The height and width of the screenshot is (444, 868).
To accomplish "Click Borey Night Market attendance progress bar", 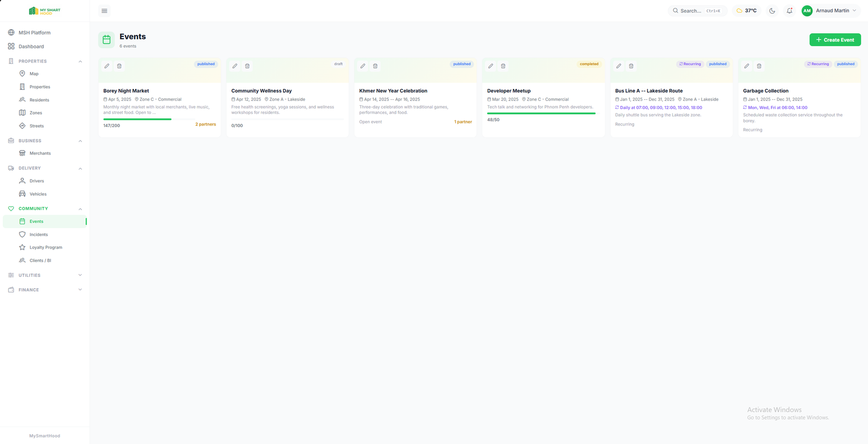I will (149, 119).
